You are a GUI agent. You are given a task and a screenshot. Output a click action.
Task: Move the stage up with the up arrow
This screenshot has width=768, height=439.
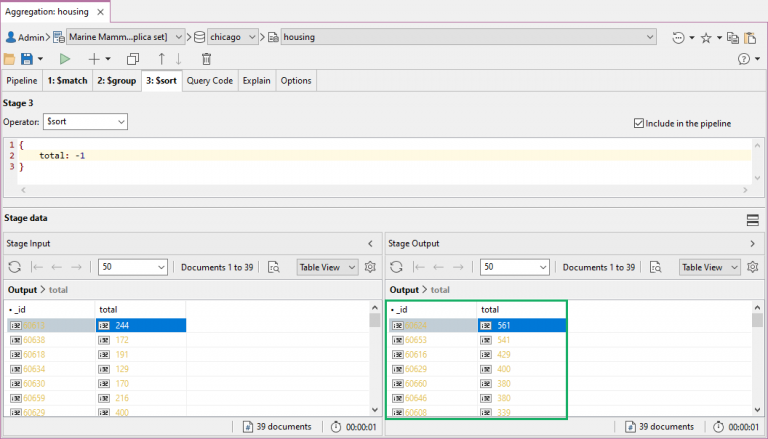161,59
